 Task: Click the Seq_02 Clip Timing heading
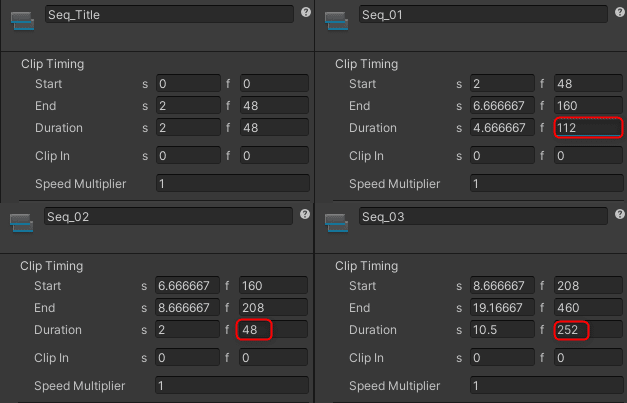(52, 266)
